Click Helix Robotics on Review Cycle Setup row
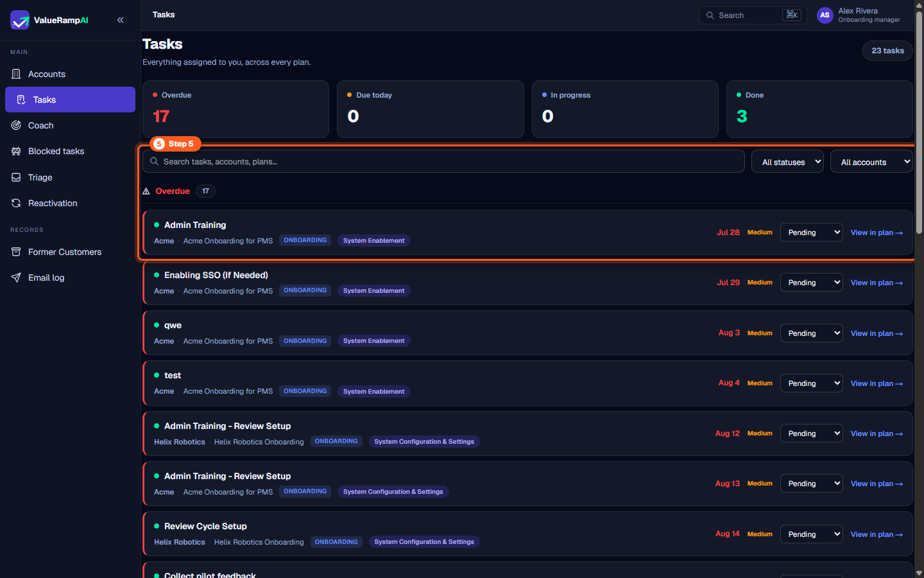Viewport: 924px width, 578px height. tap(180, 542)
